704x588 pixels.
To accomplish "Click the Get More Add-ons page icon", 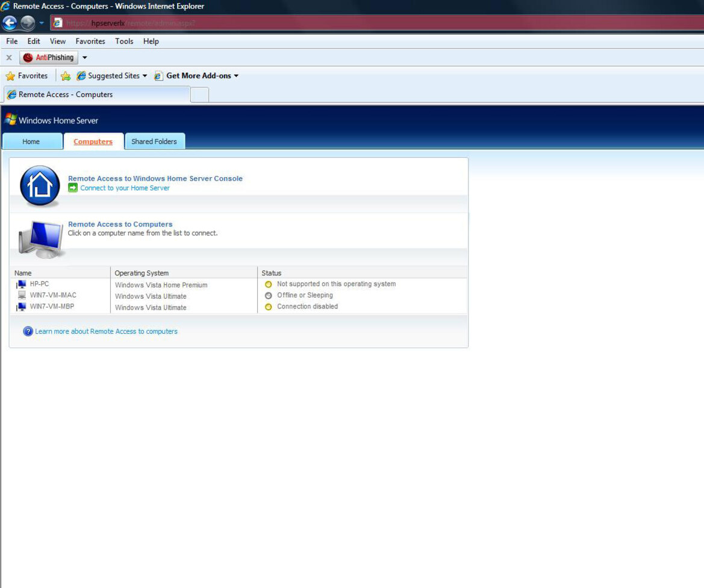I will (158, 76).
